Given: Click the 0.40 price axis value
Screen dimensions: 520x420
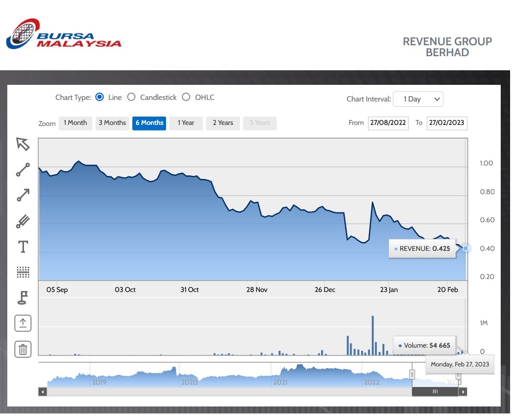Looking at the screenshot, I should [487, 248].
